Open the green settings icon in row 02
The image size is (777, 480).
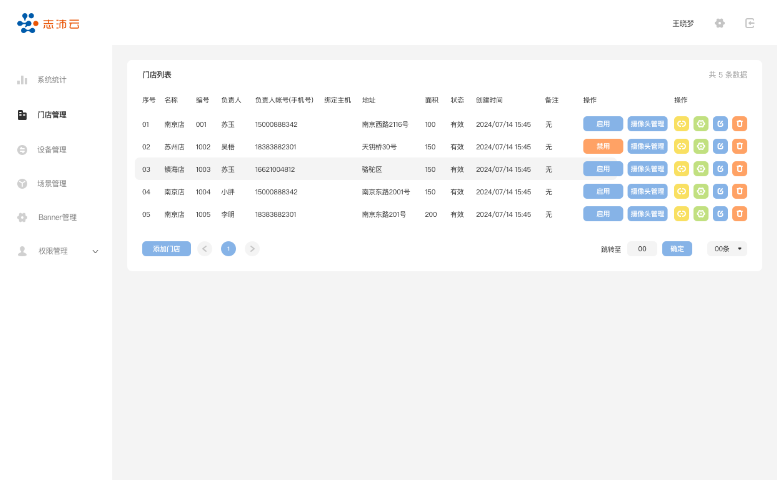(701, 146)
